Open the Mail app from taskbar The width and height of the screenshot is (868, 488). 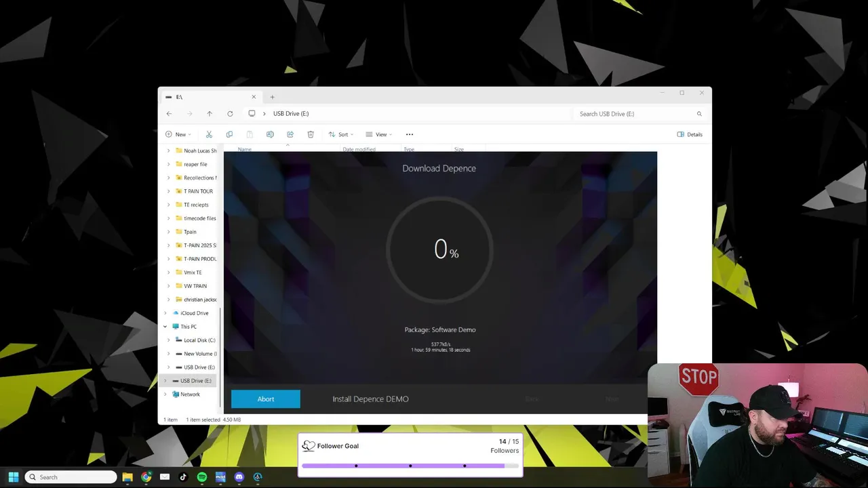point(165,477)
